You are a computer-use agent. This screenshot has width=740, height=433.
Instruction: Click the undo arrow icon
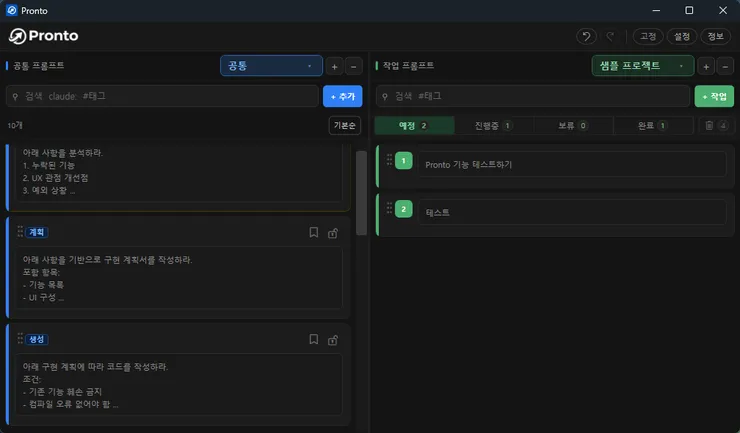586,36
